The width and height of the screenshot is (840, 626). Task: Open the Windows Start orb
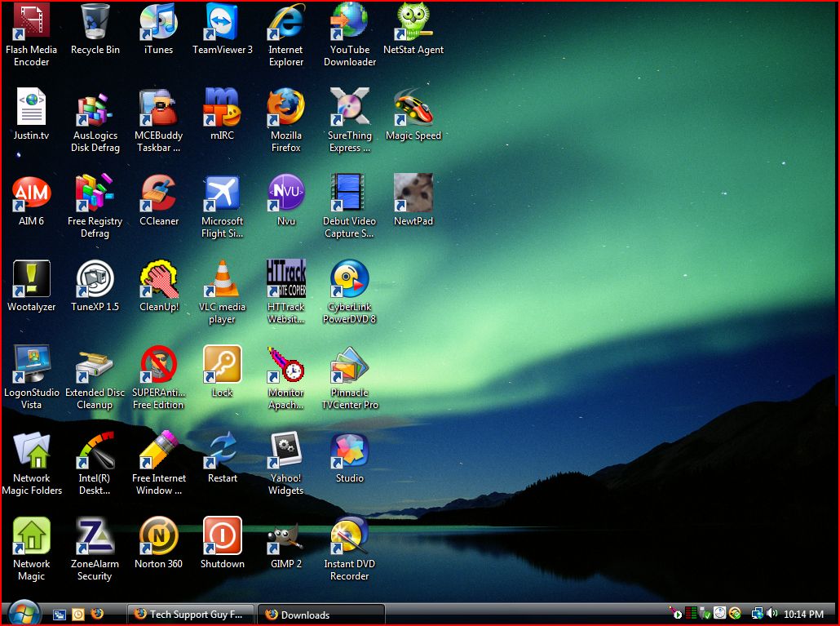coord(24,613)
